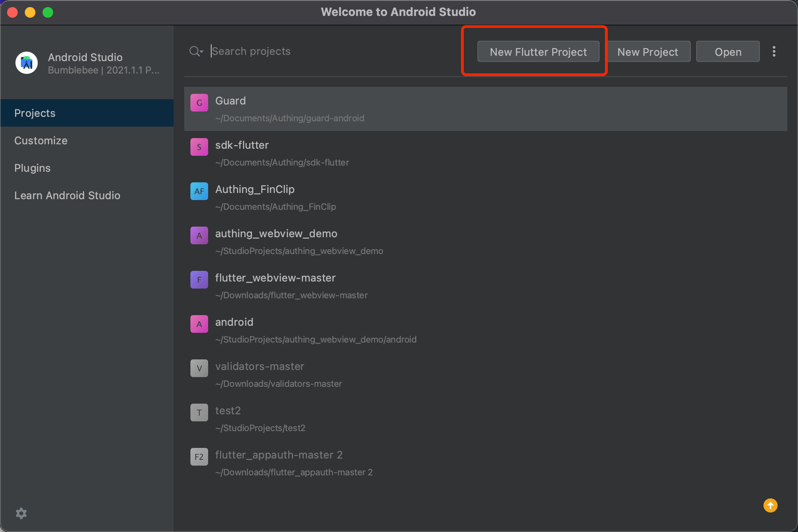Click the gray V icon for validators-master
The width and height of the screenshot is (798, 532).
pos(199,368)
